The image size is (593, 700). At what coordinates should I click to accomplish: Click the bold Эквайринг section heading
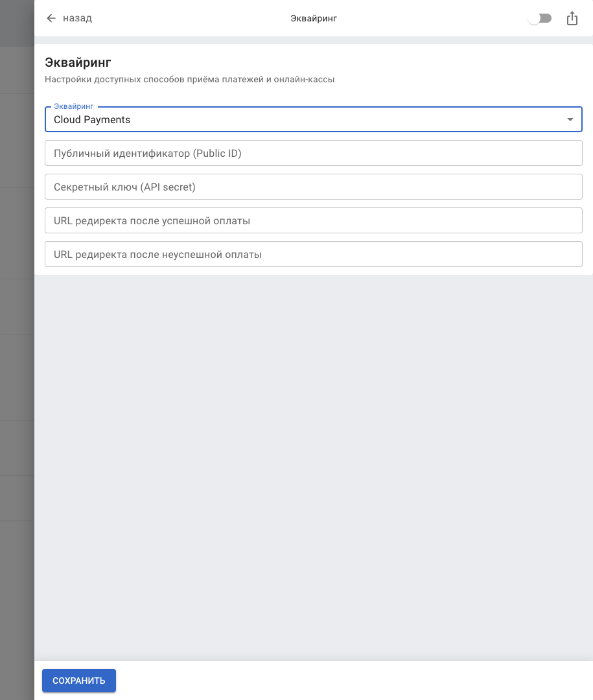coord(78,62)
